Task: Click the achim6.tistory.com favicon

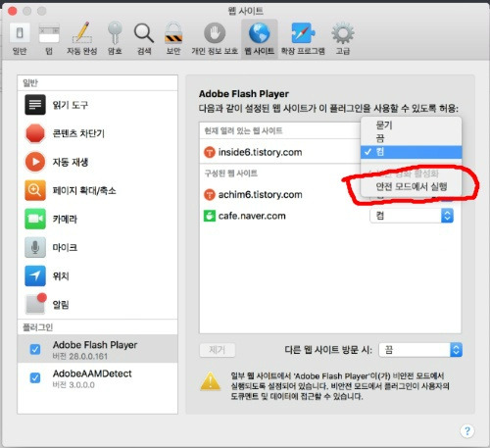Action: point(210,195)
